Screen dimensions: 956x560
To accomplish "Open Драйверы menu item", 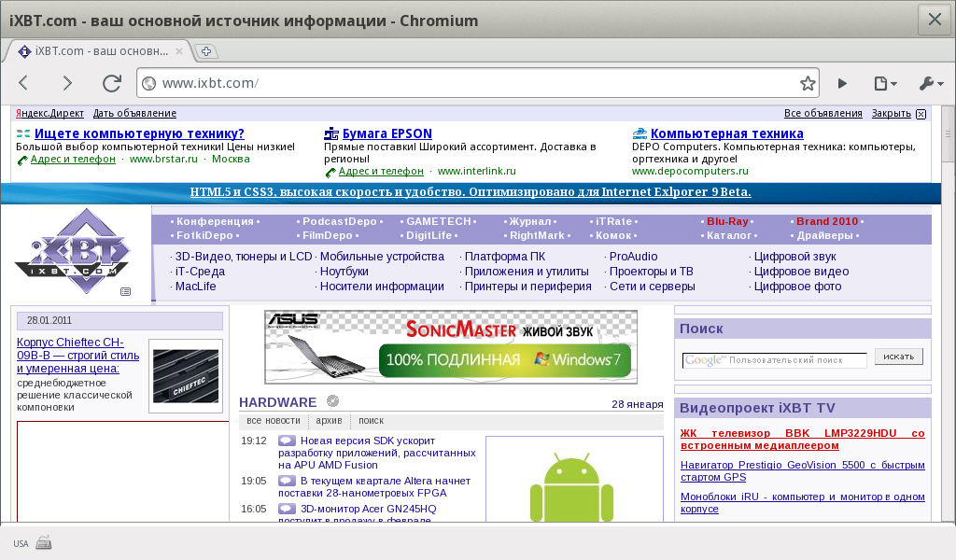I will [824, 235].
